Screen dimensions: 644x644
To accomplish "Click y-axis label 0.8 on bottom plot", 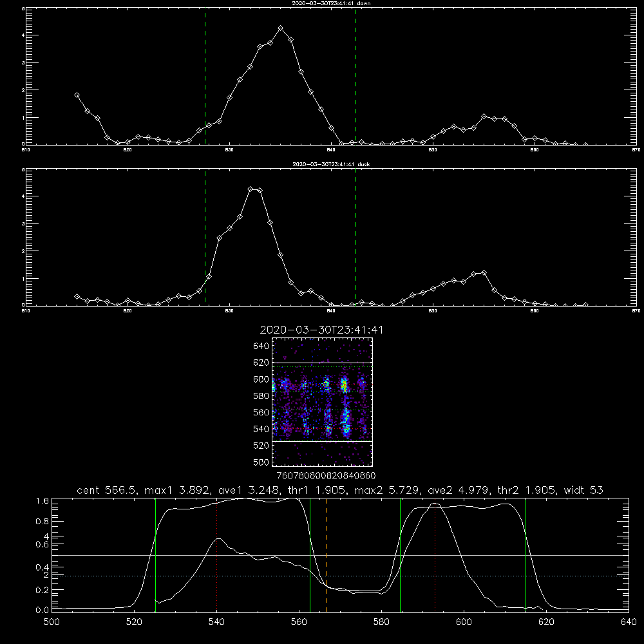I will (x=43, y=521).
